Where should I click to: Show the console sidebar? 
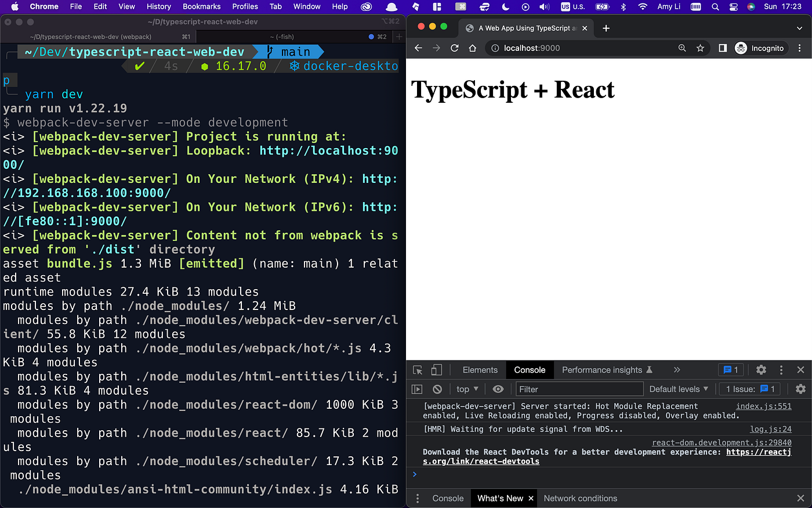click(417, 388)
